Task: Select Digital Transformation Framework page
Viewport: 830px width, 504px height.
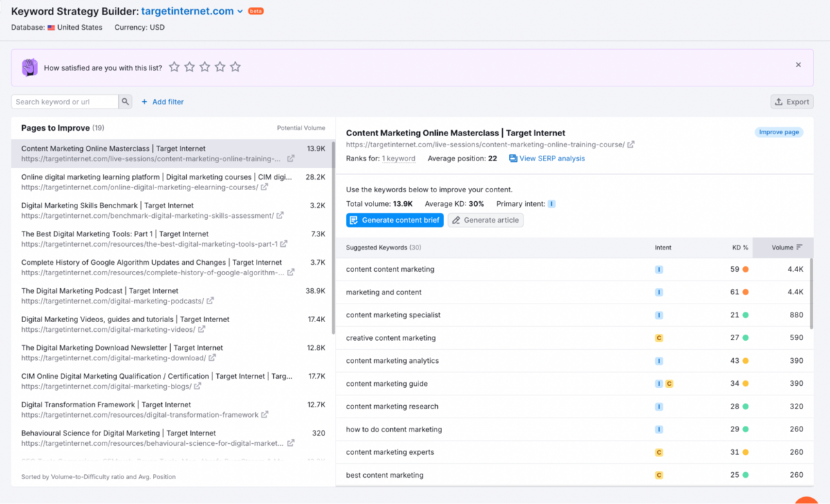Action: 172,409
